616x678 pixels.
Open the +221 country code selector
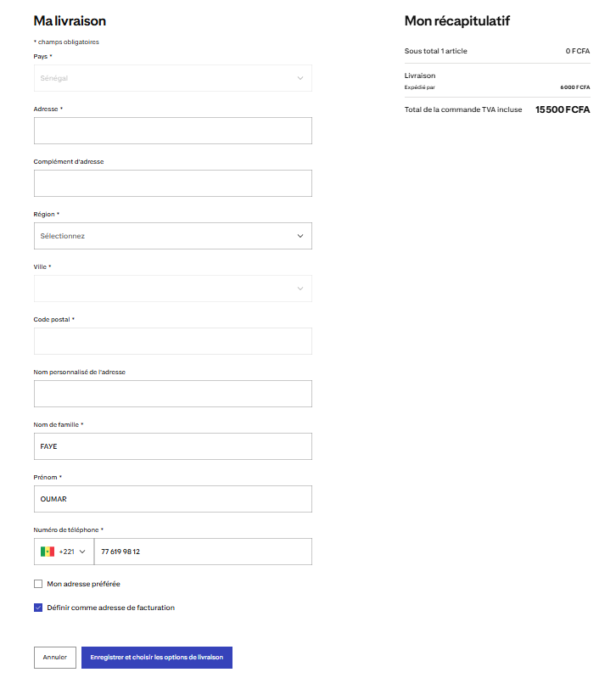[x=64, y=552]
